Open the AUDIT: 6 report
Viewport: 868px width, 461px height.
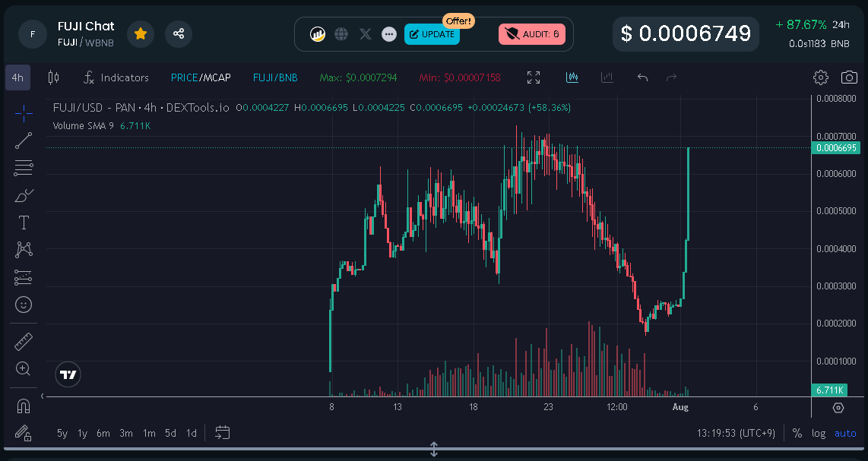tap(532, 34)
